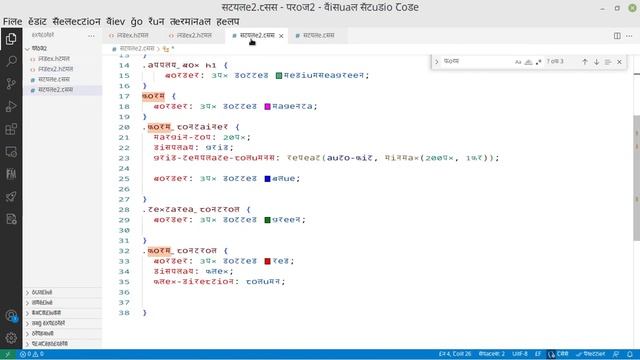Open the Explorer view in activity bar
This screenshot has height=360, width=640.
11,39
